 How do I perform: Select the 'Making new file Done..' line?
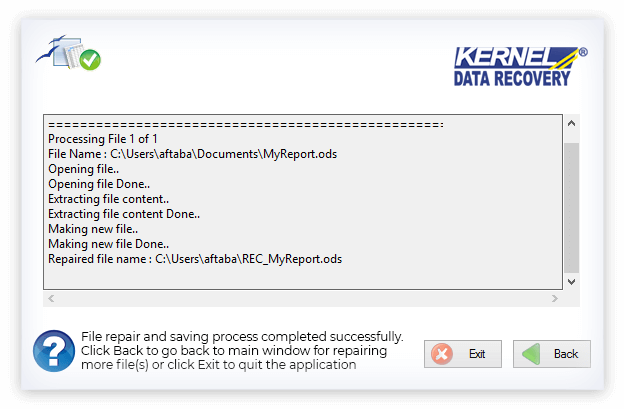(108, 244)
